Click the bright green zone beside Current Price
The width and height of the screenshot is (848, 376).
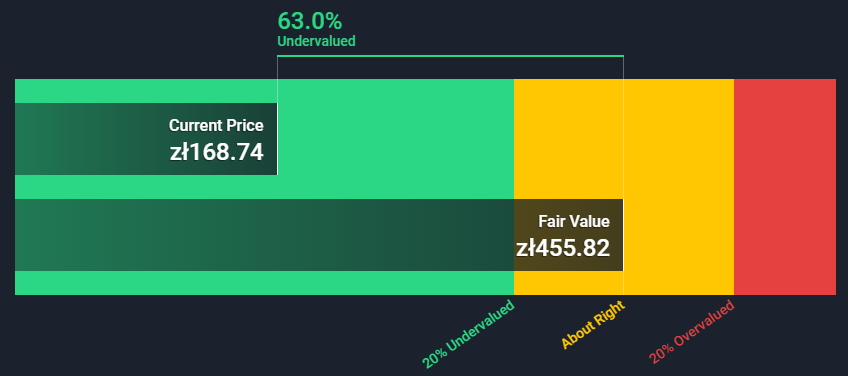(395, 139)
